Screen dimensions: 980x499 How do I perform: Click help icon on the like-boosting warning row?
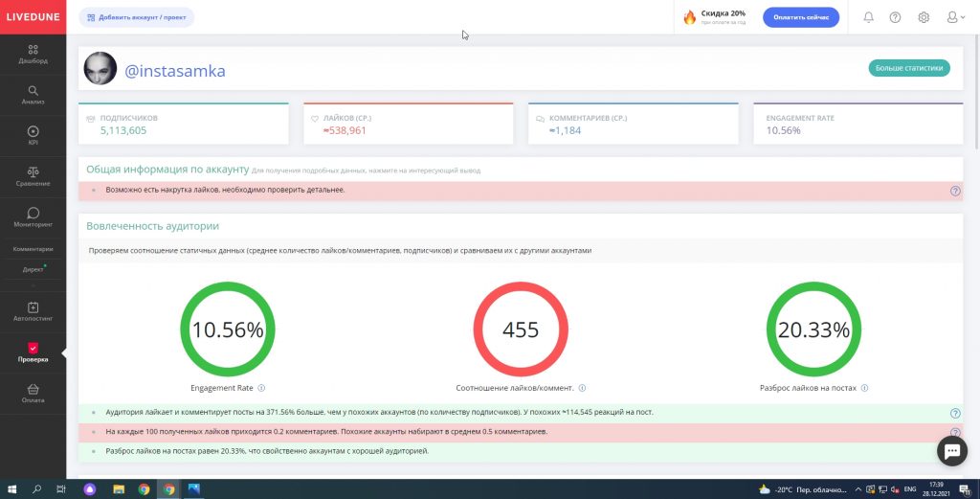955,191
